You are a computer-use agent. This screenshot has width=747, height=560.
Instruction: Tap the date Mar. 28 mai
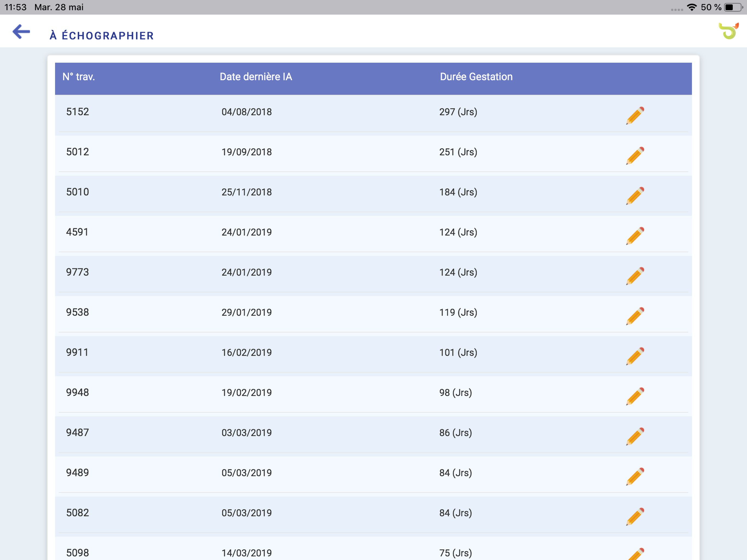(x=59, y=7)
